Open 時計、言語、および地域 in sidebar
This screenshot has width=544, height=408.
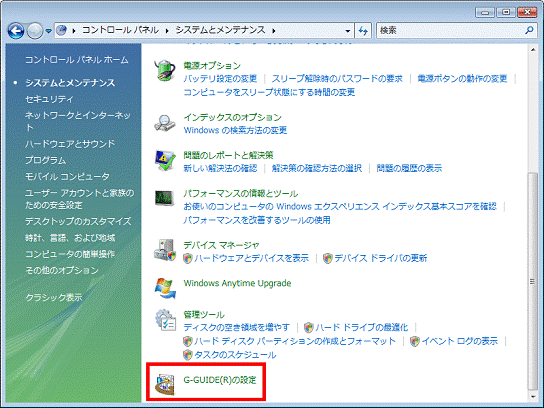click(x=70, y=238)
